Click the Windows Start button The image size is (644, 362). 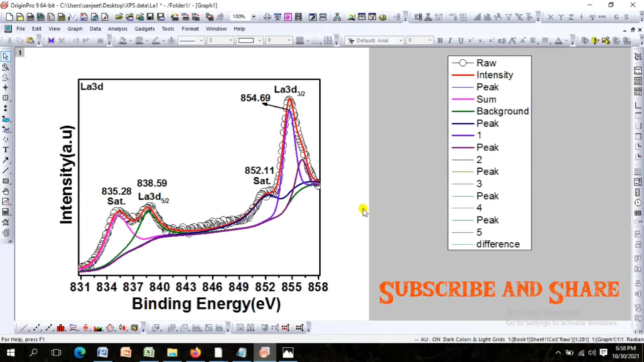10,352
